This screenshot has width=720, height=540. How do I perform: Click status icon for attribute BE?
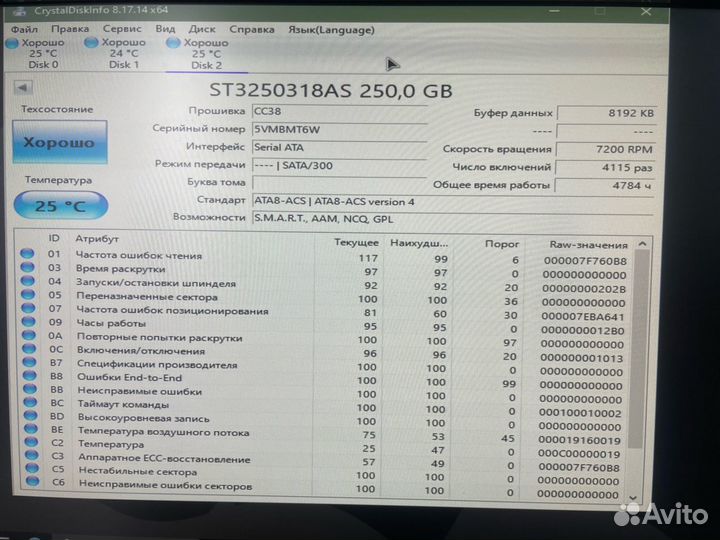(31, 428)
